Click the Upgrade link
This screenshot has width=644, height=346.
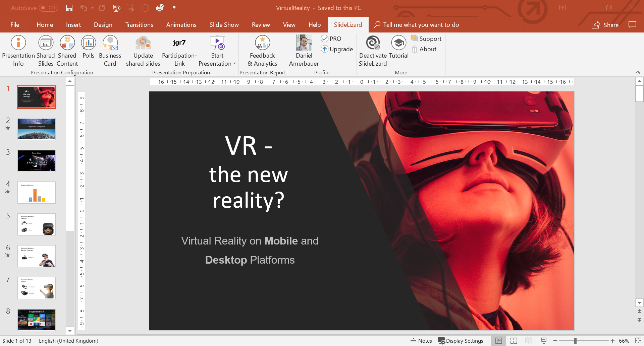[337, 49]
